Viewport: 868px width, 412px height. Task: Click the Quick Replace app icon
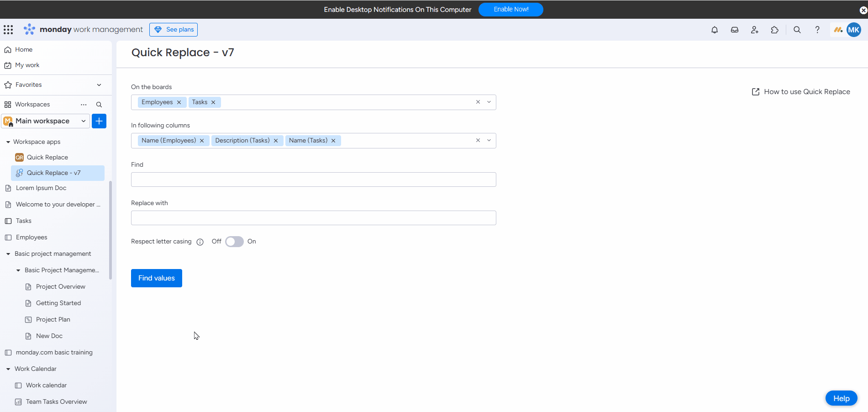click(19, 158)
